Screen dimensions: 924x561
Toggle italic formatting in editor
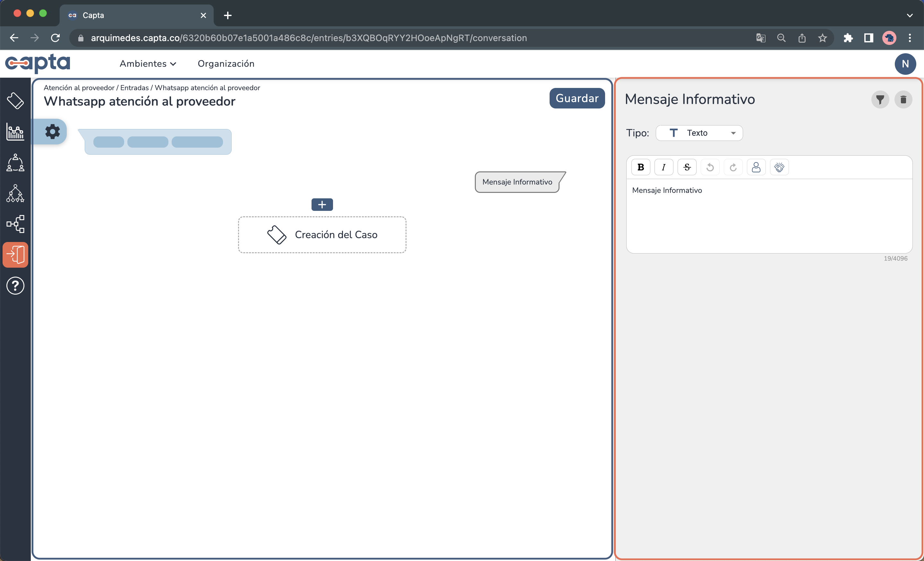tap(663, 167)
